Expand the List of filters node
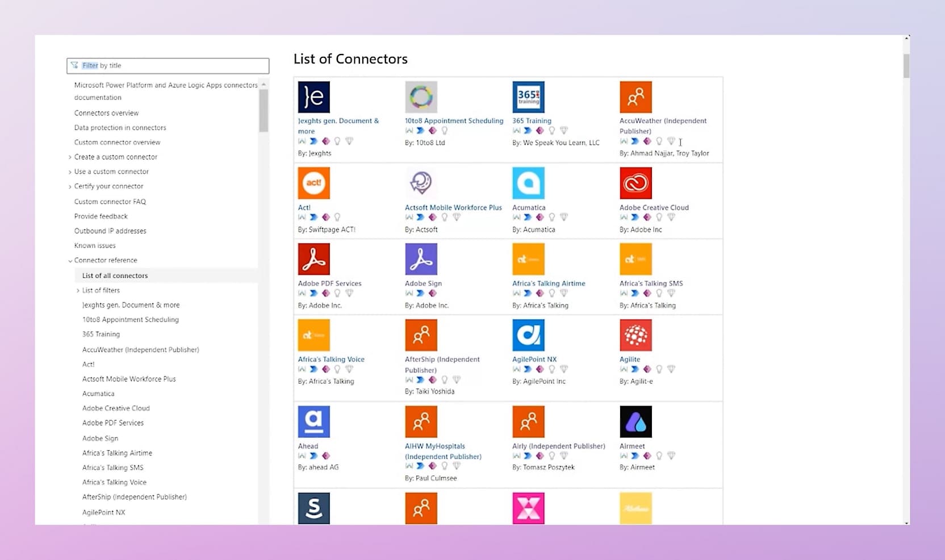945x560 pixels. point(78,291)
